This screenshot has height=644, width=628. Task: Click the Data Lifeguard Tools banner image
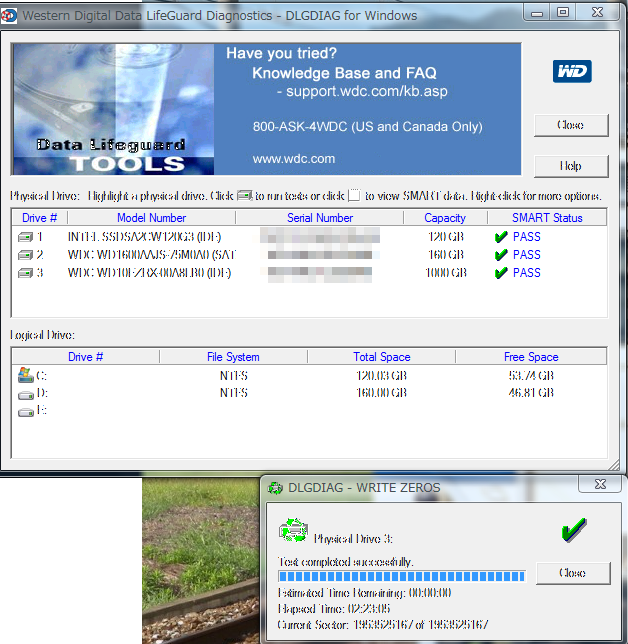[x=114, y=110]
